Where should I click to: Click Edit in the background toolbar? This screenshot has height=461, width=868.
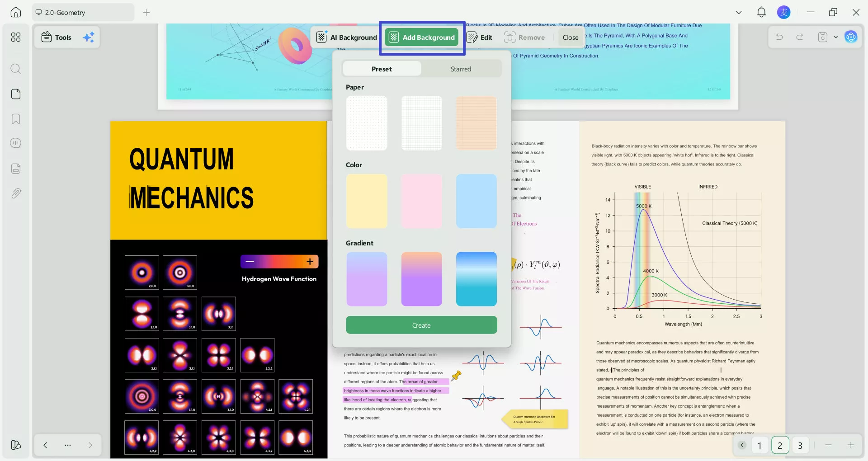point(480,37)
